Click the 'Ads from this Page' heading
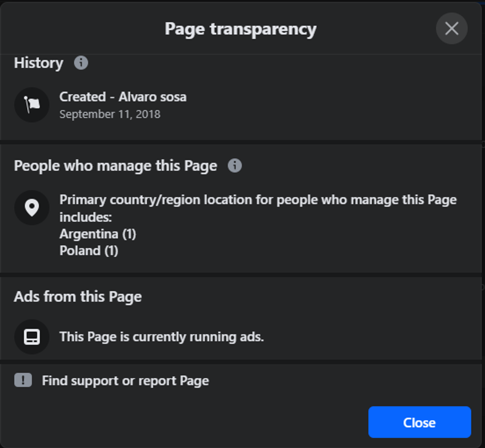This screenshot has width=485, height=448. (78, 297)
